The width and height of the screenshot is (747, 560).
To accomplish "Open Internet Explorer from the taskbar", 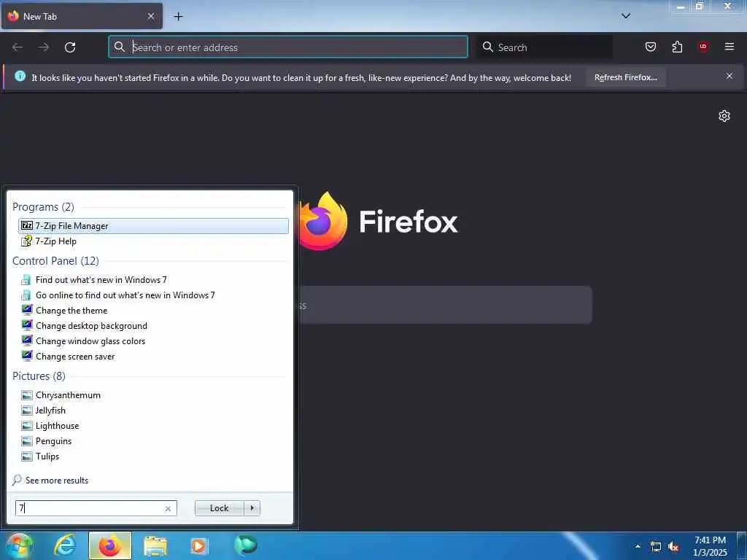I will (x=64, y=545).
